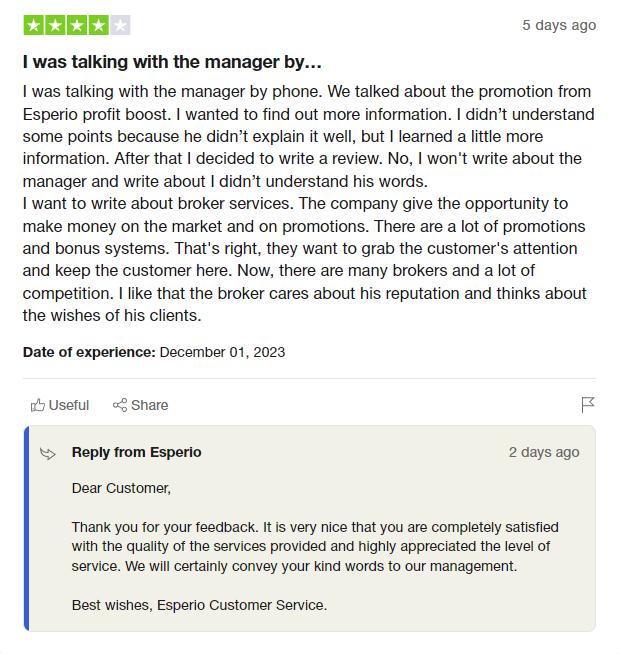Click the thumbs-up Useful icon
The image size is (619, 654).
[38, 405]
